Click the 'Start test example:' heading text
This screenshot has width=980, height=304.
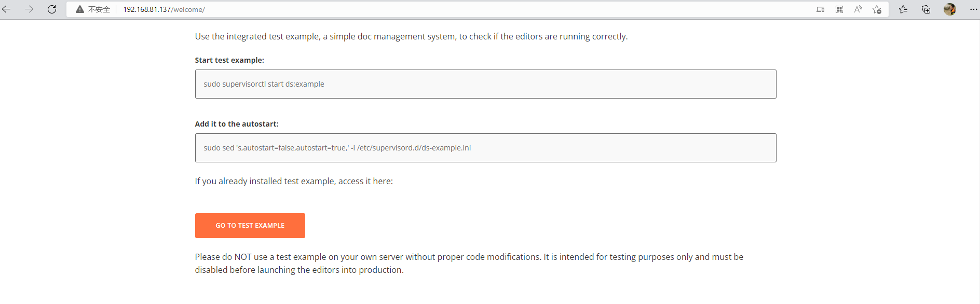click(x=229, y=60)
